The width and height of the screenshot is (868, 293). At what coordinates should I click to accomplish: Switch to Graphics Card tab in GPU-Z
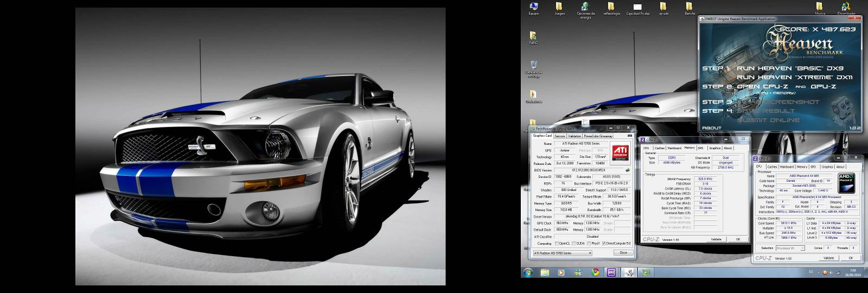point(542,136)
